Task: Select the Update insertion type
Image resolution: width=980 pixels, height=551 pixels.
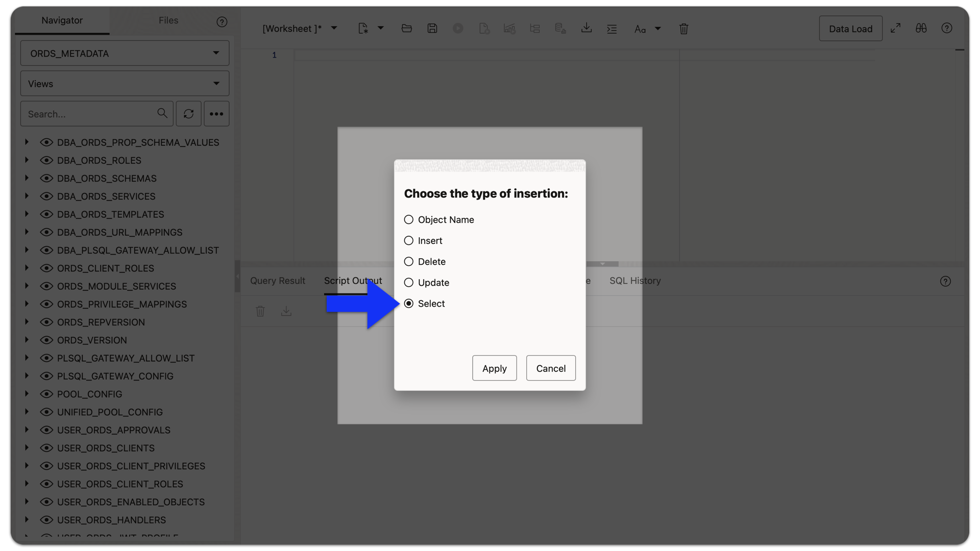Action: point(408,282)
